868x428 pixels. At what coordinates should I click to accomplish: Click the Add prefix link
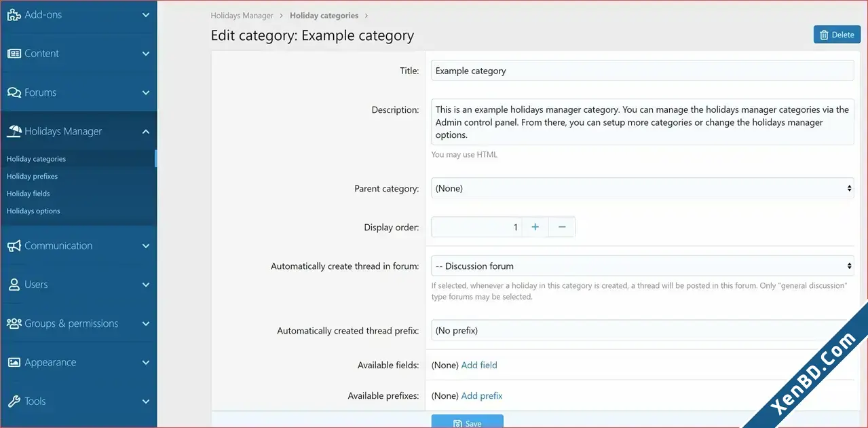(482, 395)
